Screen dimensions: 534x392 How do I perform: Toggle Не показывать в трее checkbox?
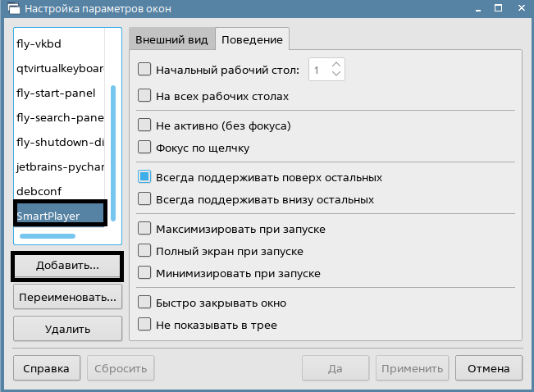point(145,325)
